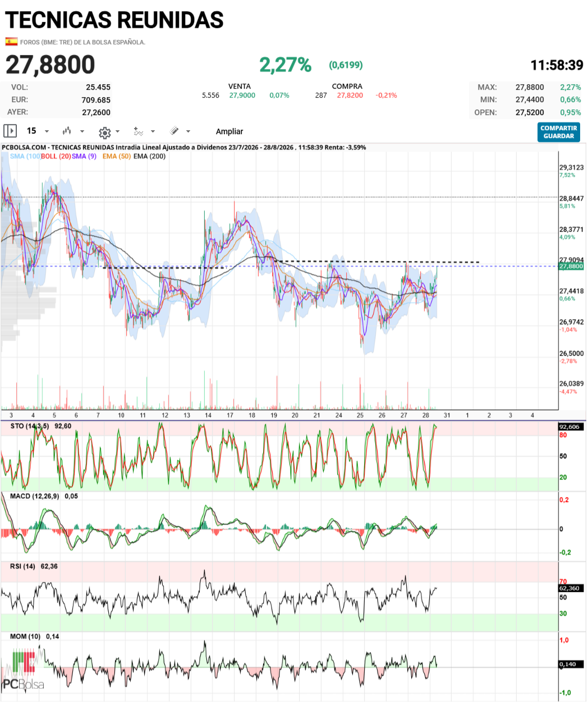The height and width of the screenshot is (702, 588).
Task: Click the 11:58:39 time display
Action: 557,65
